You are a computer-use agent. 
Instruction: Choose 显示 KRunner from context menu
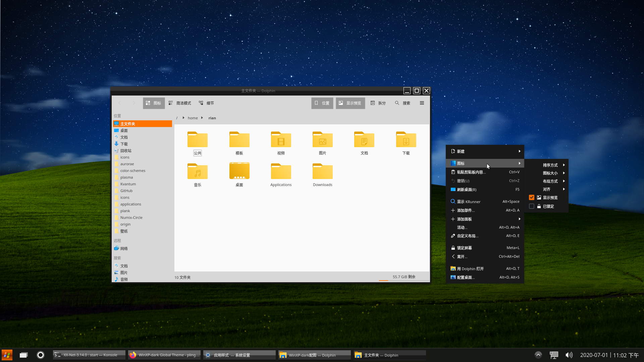coord(485,201)
